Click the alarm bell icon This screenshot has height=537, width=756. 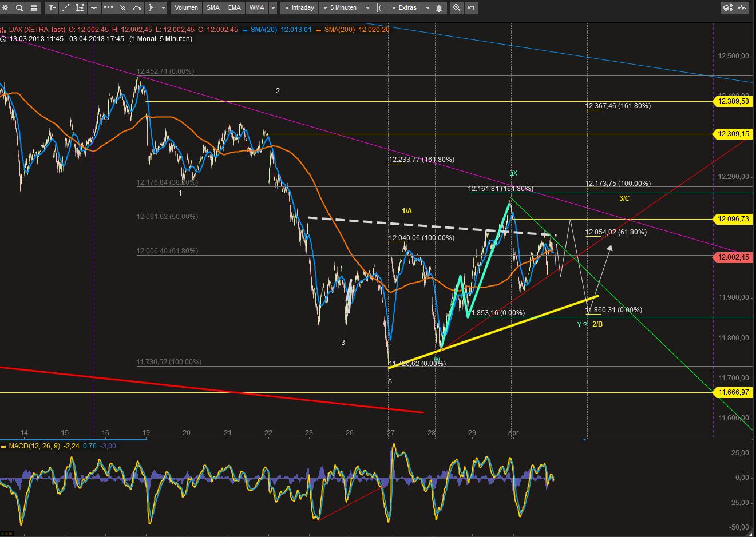coord(439,8)
